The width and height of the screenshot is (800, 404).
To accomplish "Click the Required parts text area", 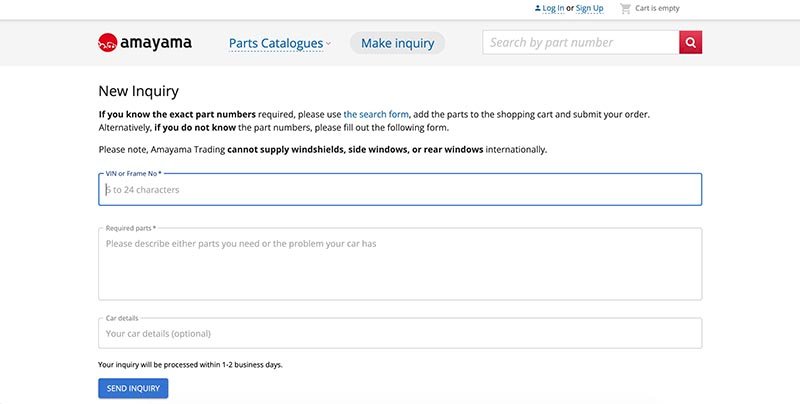I will click(x=400, y=265).
